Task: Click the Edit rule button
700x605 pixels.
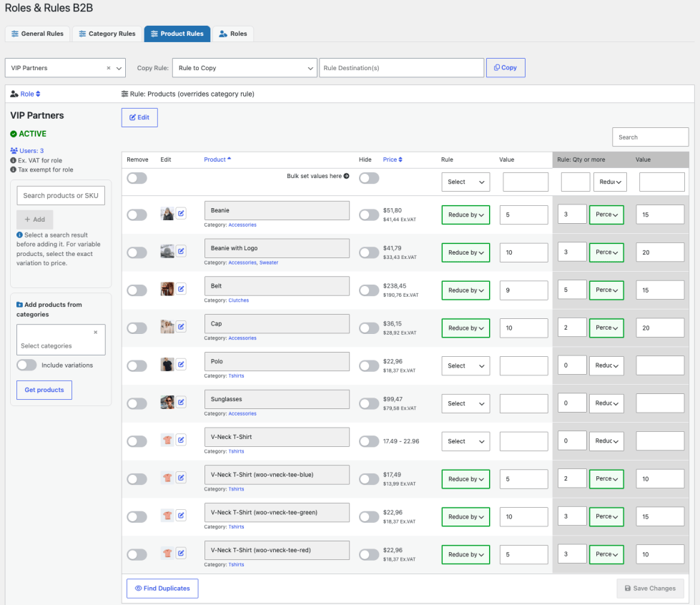Action: (x=139, y=117)
